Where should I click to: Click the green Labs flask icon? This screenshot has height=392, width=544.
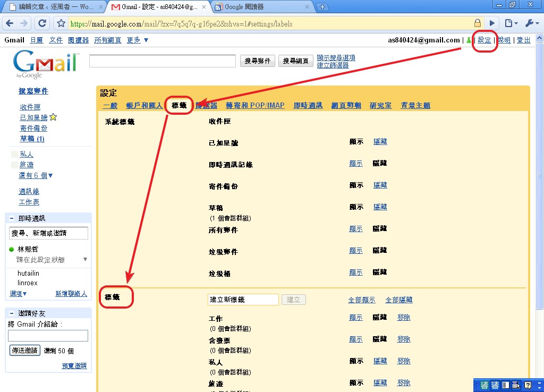469,40
